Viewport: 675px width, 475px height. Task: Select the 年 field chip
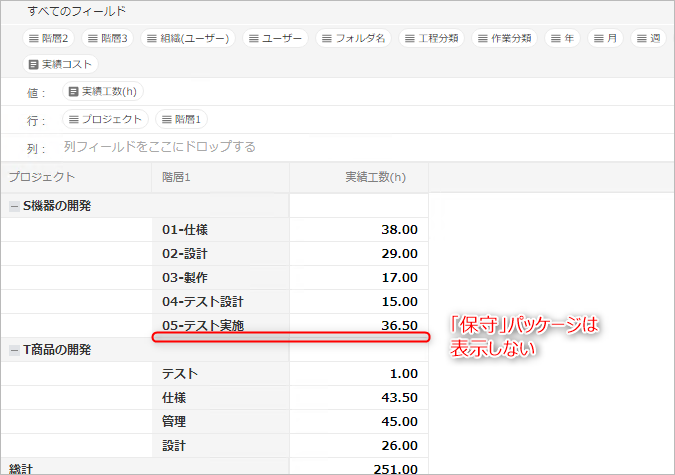click(562, 39)
